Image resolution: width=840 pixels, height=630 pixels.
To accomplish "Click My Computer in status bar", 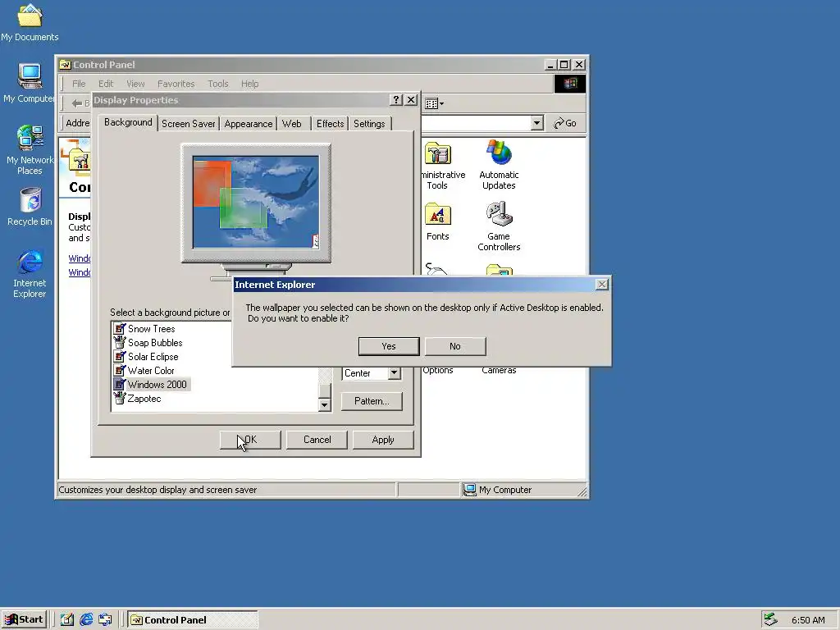I will [498, 490].
